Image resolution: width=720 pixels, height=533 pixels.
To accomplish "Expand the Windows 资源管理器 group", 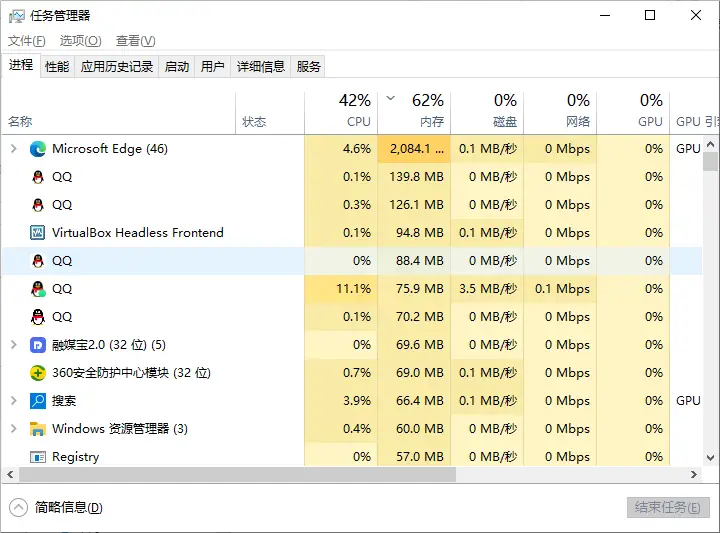I will click(14, 429).
